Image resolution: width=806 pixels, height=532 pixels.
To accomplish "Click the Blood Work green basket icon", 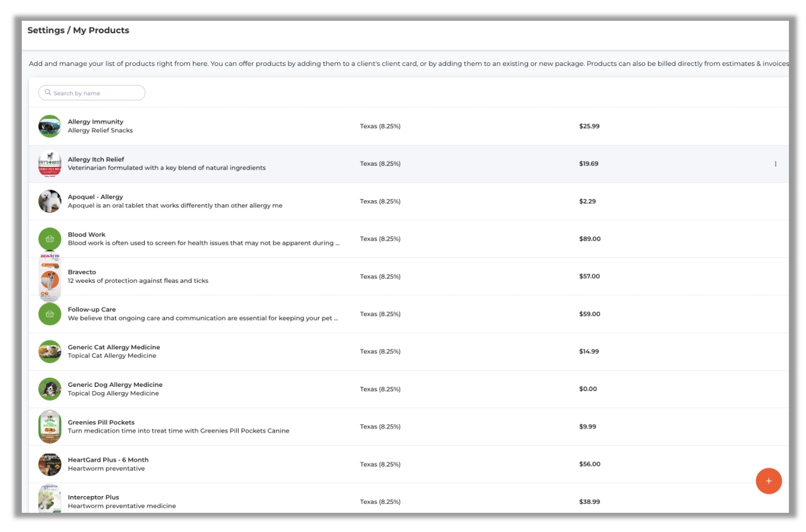I will pyautogui.click(x=50, y=239).
